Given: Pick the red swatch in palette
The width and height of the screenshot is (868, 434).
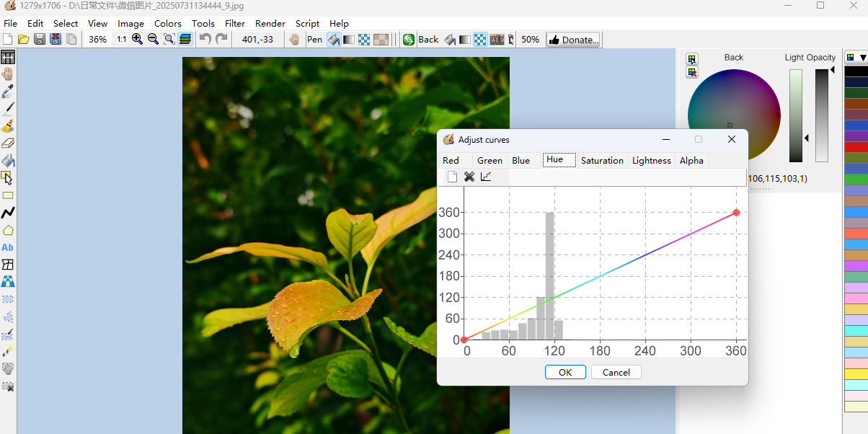Looking at the screenshot, I should (856, 147).
